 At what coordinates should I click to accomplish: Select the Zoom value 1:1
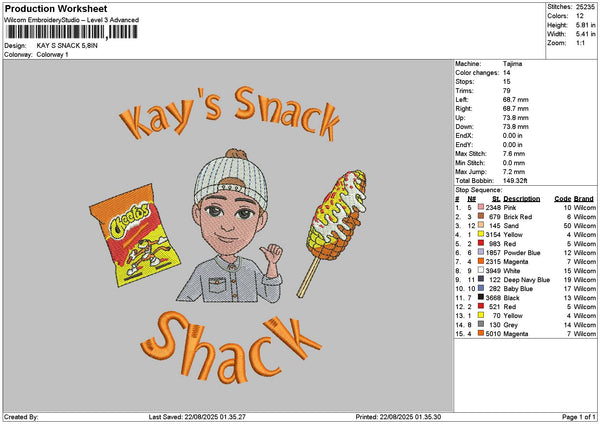coord(580,43)
